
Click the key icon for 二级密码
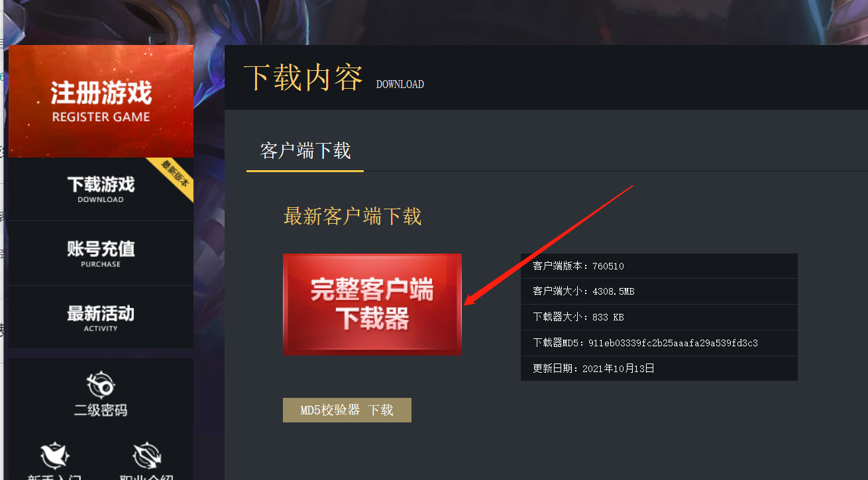(101, 385)
